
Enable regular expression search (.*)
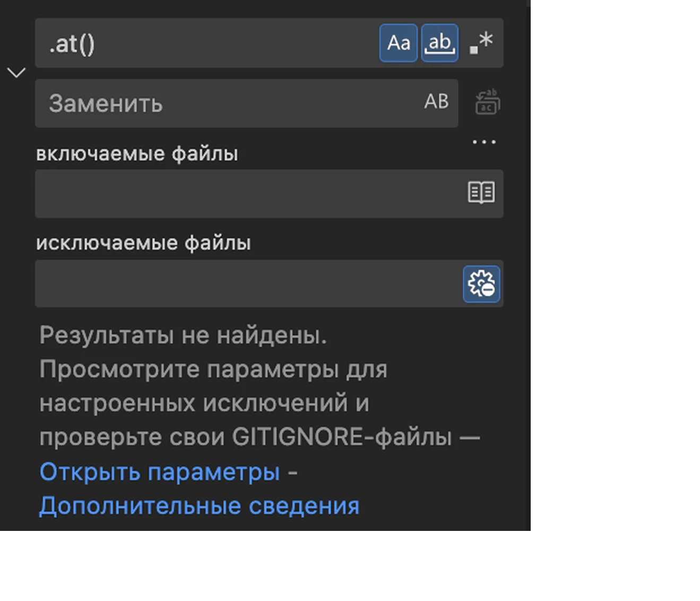click(481, 43)
